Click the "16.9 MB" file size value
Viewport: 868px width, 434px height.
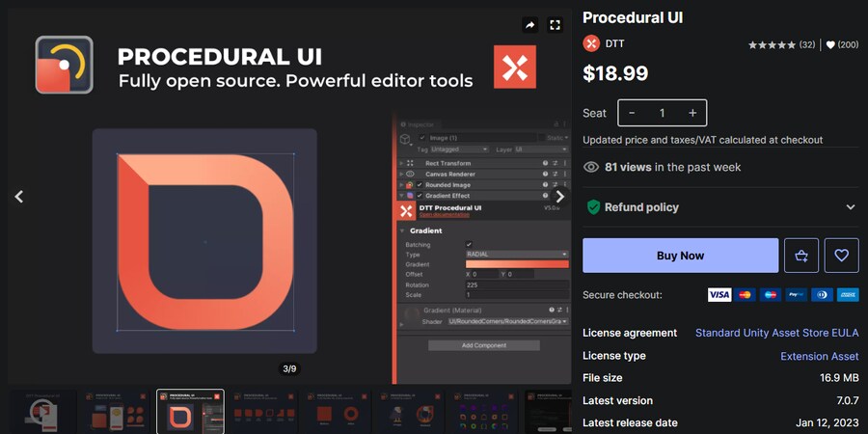coord(839,378)
